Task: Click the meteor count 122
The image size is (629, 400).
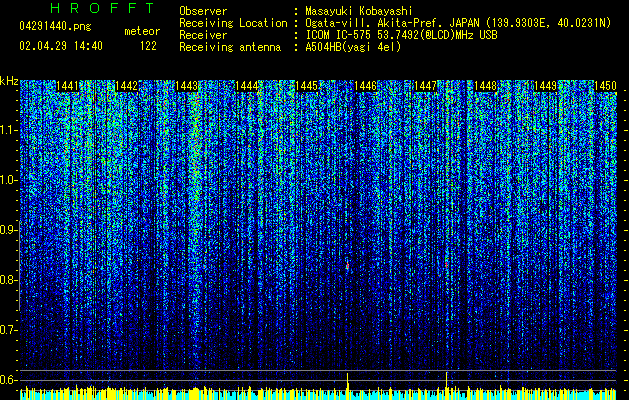Action: tap(148, 46)
